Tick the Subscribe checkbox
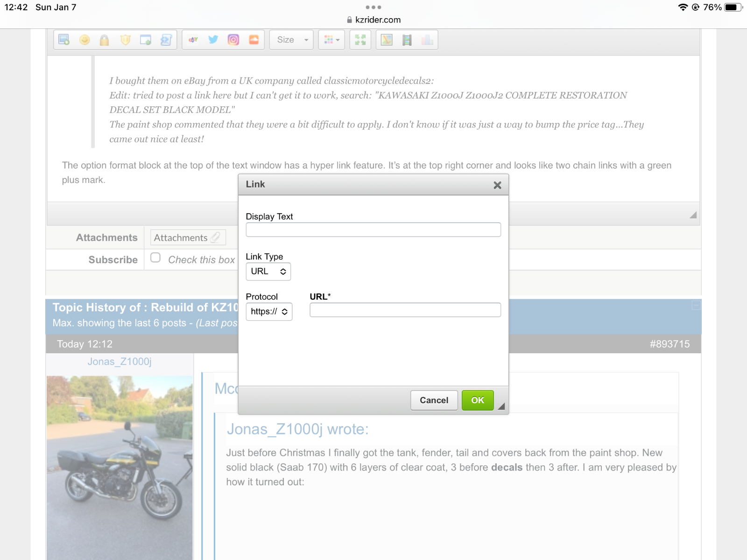This screenshot has height=560, width=747. [155, 258]
